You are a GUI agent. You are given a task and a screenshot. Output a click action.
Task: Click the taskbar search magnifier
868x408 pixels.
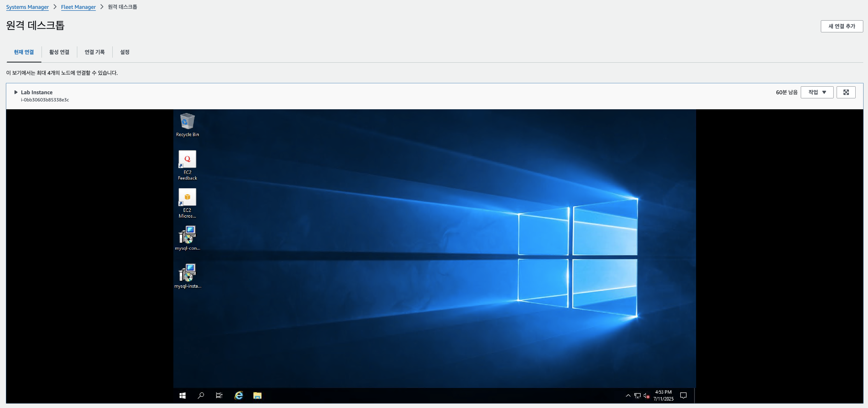point(201,396)
